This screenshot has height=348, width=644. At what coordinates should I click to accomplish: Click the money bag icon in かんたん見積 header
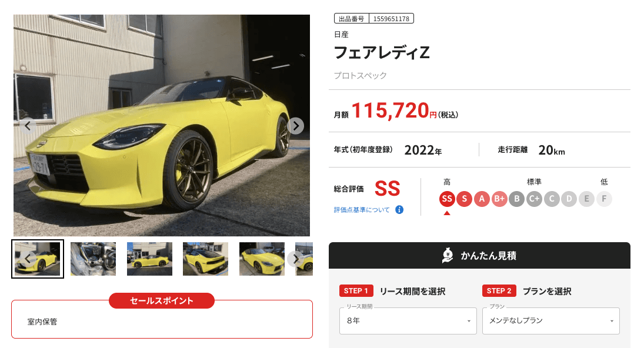[x=448, y=255]
